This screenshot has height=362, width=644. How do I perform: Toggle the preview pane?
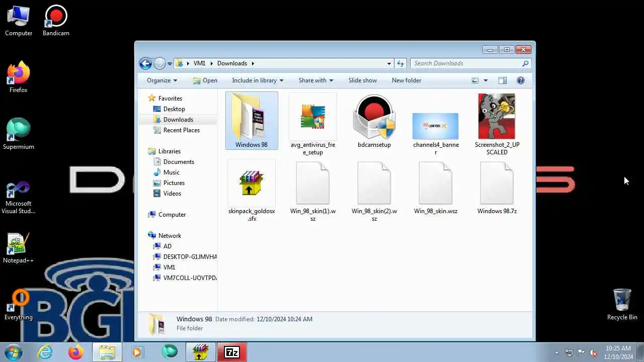502,80
